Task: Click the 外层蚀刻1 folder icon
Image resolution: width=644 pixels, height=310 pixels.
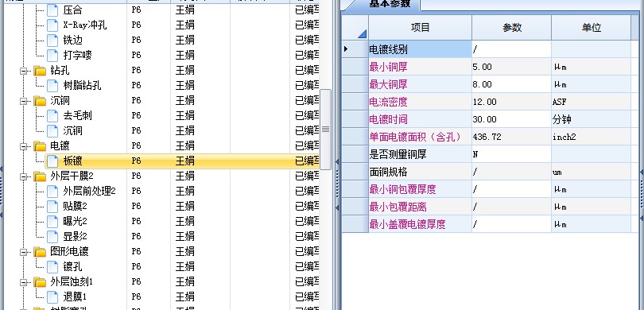Action: (x=40, y=281)
